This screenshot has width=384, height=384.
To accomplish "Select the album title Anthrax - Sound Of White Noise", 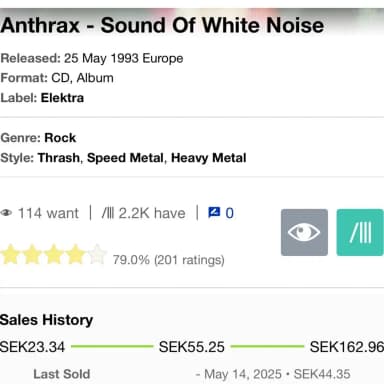I will point(162,25).
